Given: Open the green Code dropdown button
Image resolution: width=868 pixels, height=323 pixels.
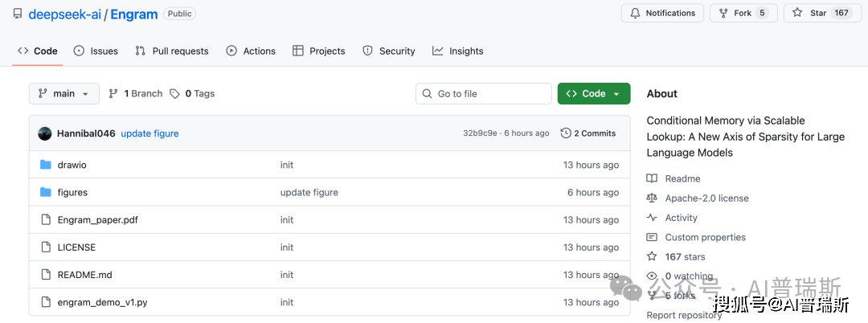Looking at the screenshot, I should point(593,93).
